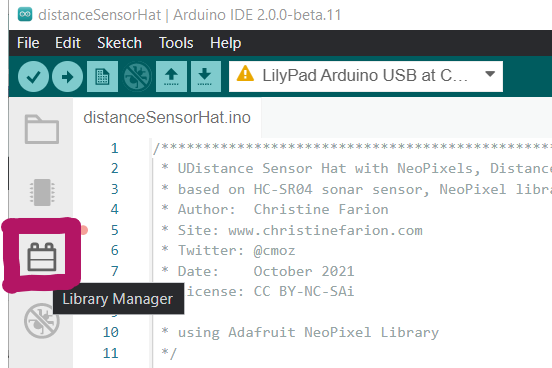
Task: Click line number 1 in the gutter
Action: pos(114,148)
